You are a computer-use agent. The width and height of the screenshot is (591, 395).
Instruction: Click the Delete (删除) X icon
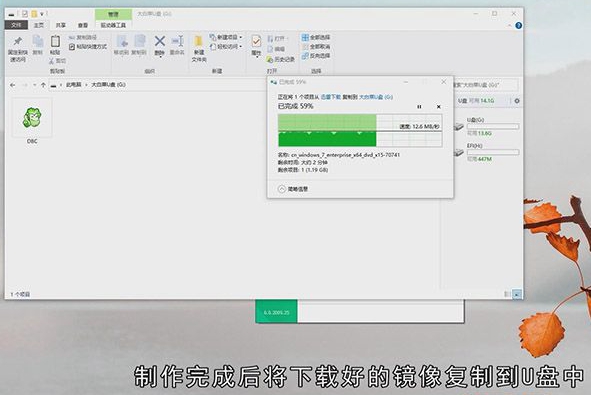(x=159, y=41)
